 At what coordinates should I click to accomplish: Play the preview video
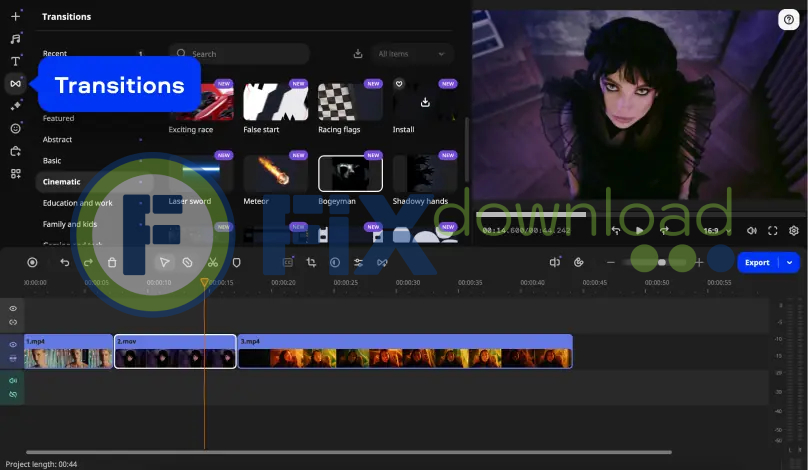(640, 231)
